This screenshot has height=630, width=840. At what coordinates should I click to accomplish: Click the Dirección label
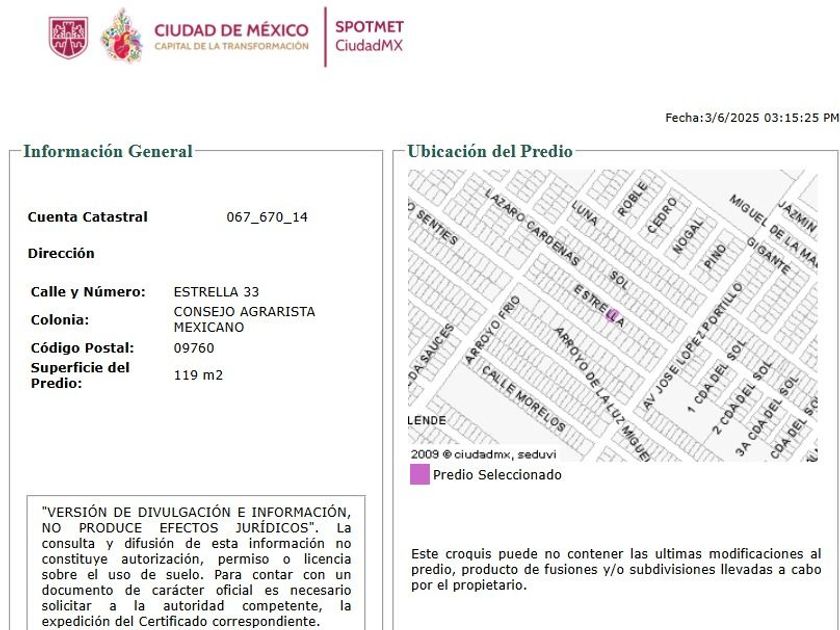(61, 253)
